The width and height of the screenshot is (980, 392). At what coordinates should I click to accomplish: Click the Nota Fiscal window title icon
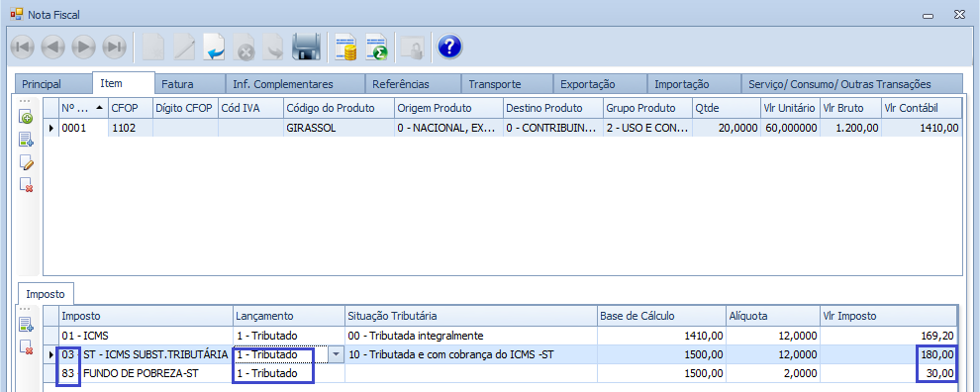[16, 14]
